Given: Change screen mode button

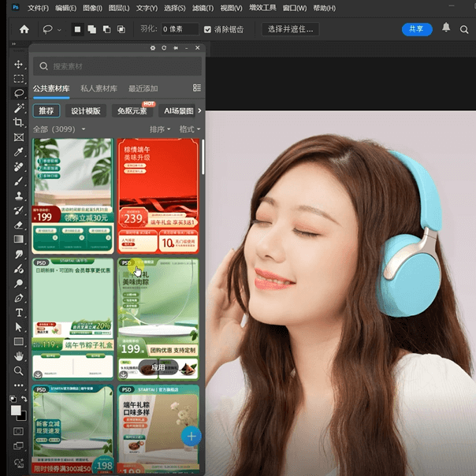Looking at the screenshot, I should [18, 445].
